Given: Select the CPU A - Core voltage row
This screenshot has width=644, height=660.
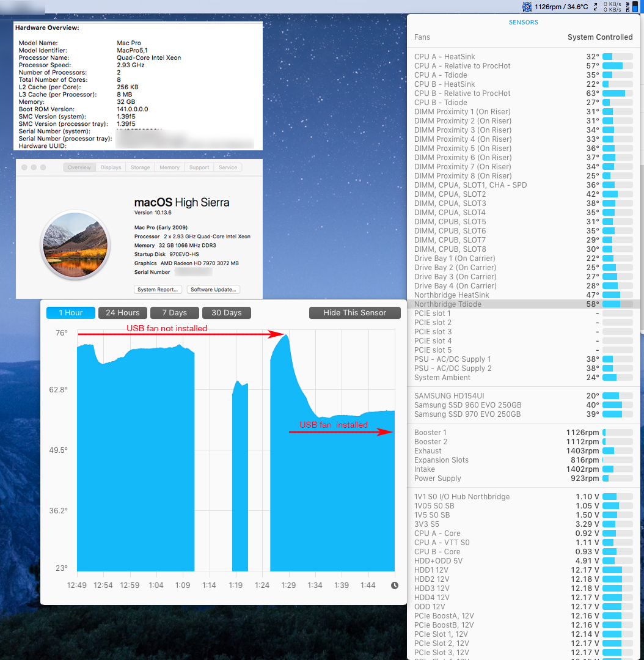Looking at the screenshot, I should click(523, 533).
